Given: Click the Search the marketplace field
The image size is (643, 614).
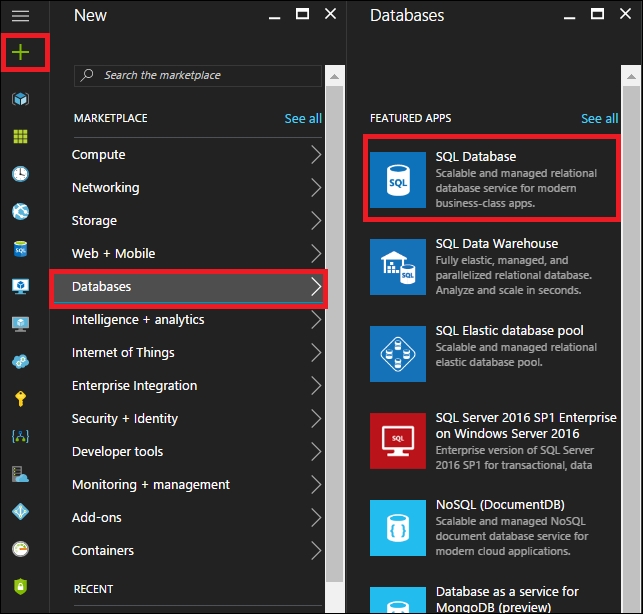Looking at the screenshot, I should pos(198,75).
